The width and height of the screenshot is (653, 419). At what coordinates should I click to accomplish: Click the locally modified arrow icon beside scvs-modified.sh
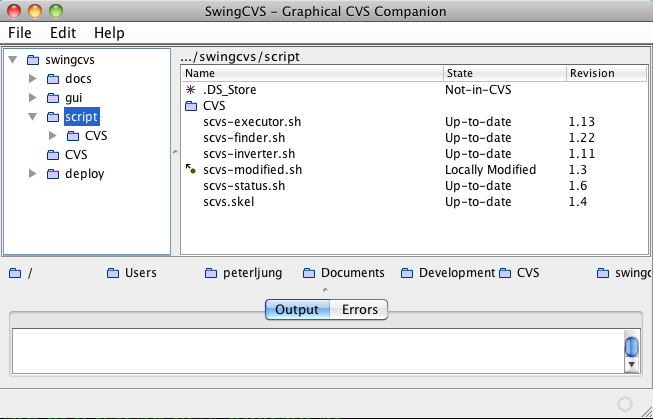point(191,169)
